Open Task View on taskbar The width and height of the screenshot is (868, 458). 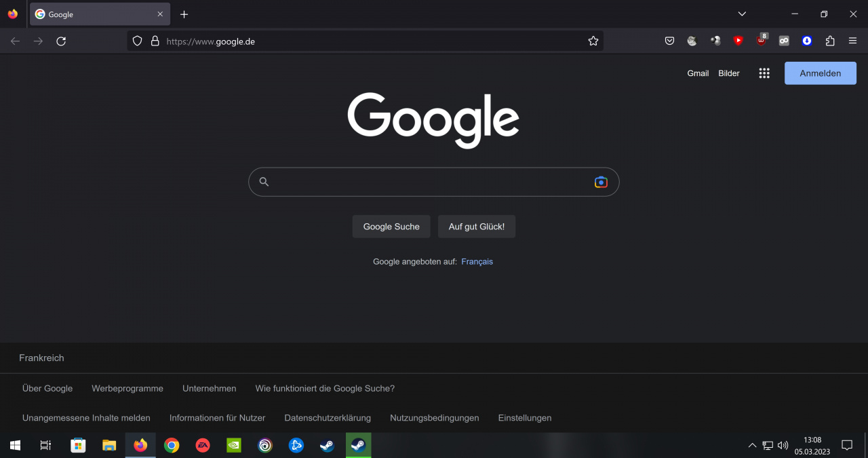(x=45, y=445)
